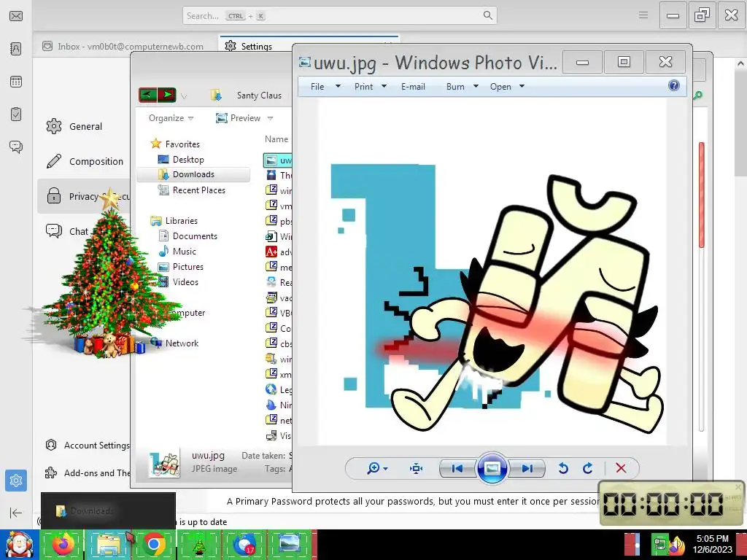Start the slide show in Photo Viewer

click(x=492, y=469)
